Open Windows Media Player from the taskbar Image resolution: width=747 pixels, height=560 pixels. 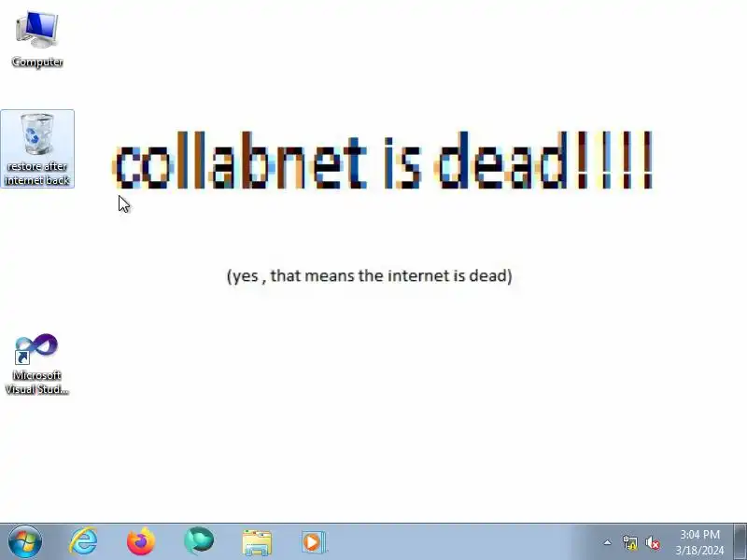313,542
